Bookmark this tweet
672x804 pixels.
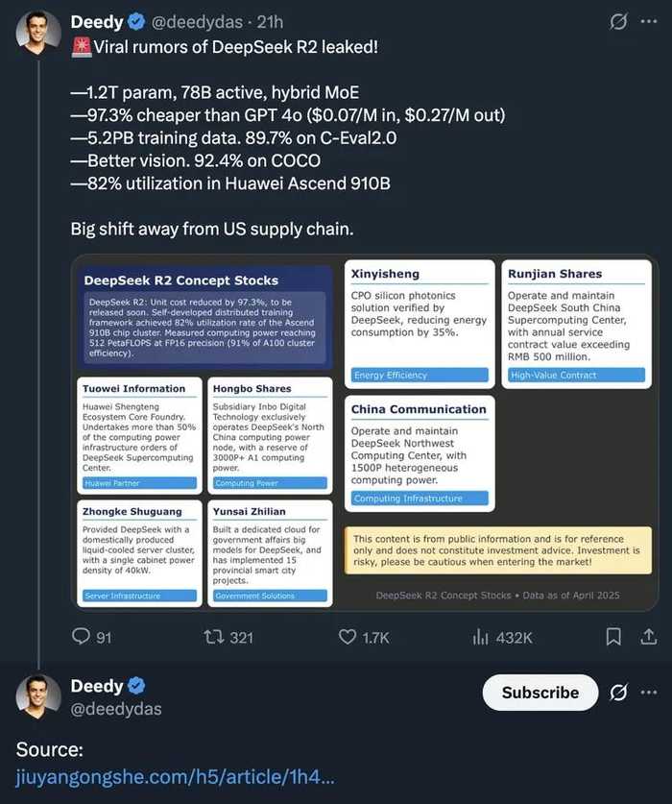[x=614, y=636]
